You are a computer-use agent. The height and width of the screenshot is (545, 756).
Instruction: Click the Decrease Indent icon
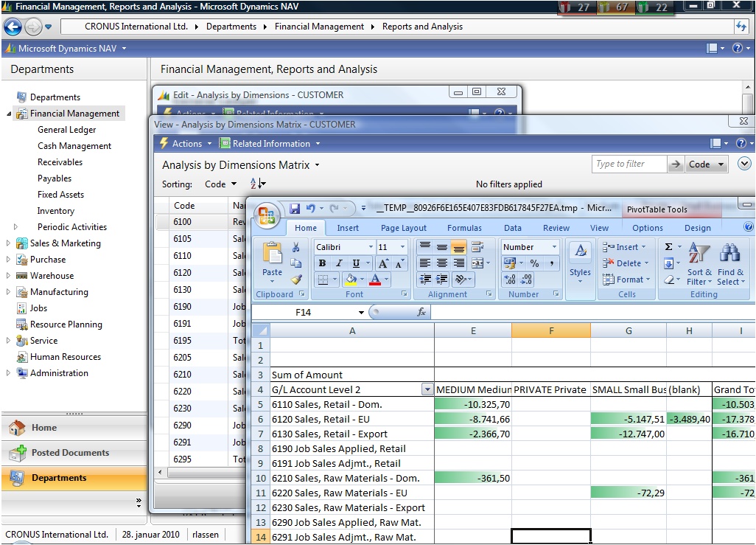pos(424,280)
